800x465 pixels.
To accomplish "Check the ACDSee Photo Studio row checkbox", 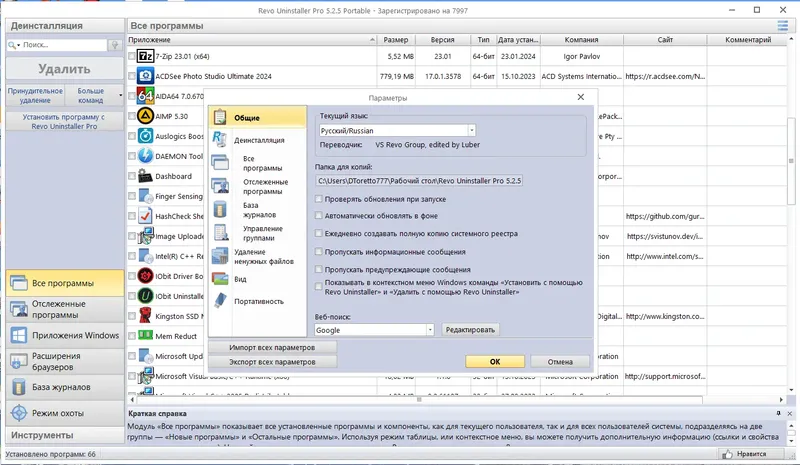I will (132, 76).
